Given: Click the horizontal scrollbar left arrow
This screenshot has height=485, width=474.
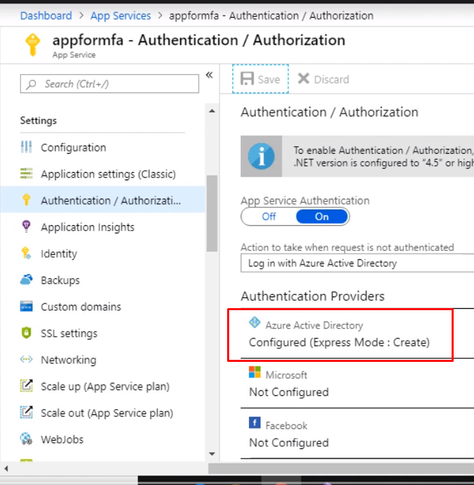Looking at the screenshot, I should tap(6, 468).
